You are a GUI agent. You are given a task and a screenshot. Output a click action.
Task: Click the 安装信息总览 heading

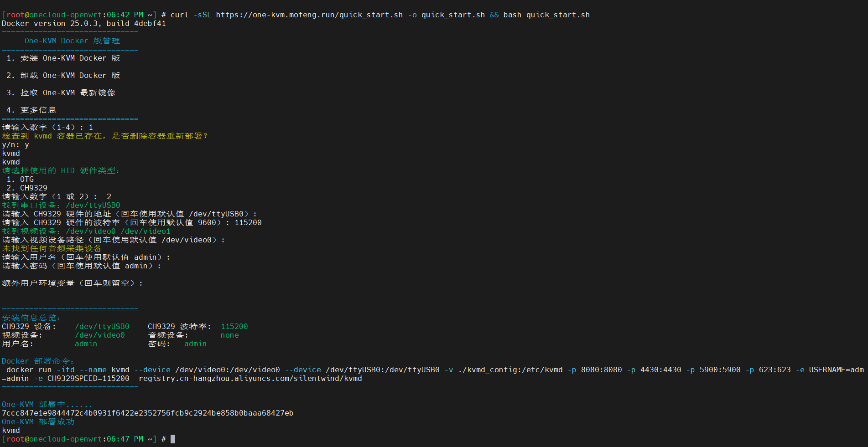coord(31,318)
